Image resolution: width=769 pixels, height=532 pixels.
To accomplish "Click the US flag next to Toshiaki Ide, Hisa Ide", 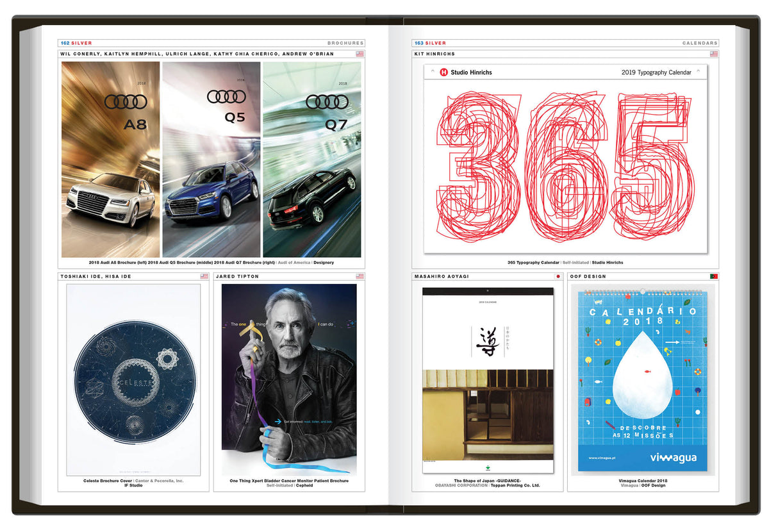I will point(204,276).
